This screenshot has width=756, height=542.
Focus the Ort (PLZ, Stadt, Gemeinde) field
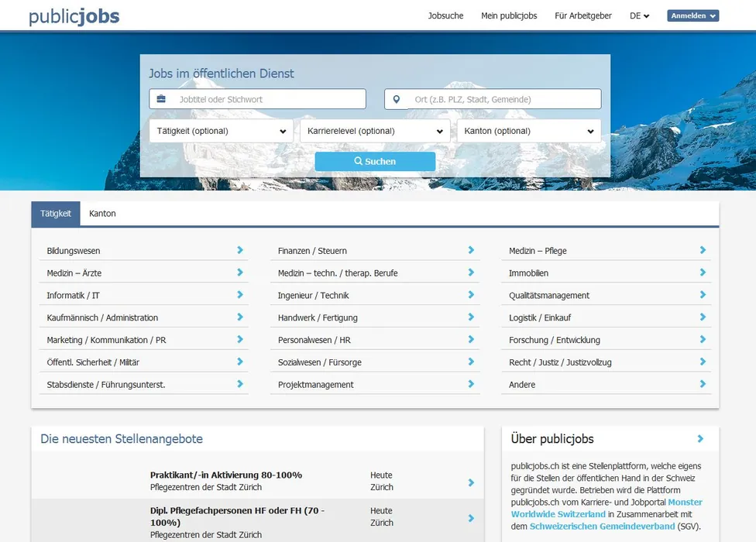(493, 99)
